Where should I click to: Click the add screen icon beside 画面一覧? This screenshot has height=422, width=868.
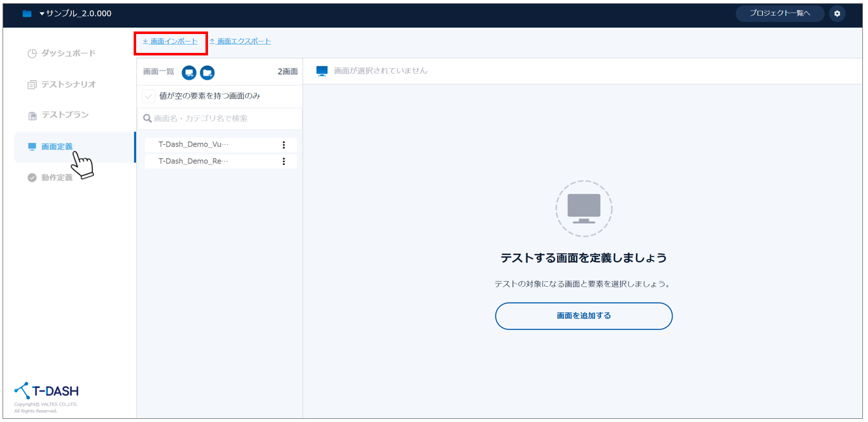pyautogui.click(x=188, y=72)
